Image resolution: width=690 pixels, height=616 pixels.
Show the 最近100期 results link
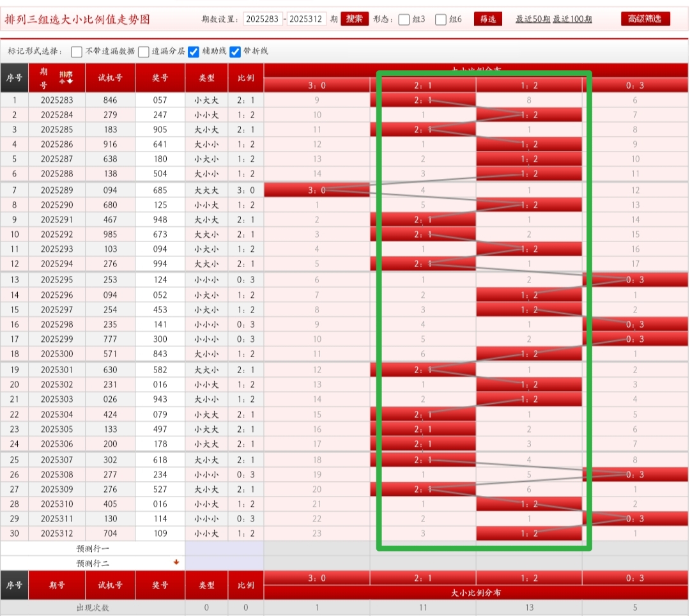(x=572, y=19)
